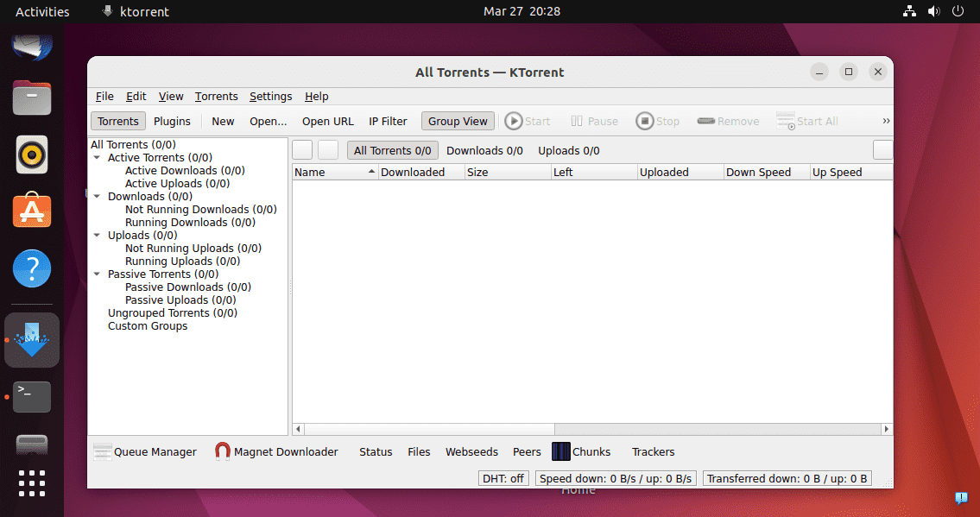Screen dimensions: 980x517
Task: Click the New toolbar button
Action: (223, 121)
